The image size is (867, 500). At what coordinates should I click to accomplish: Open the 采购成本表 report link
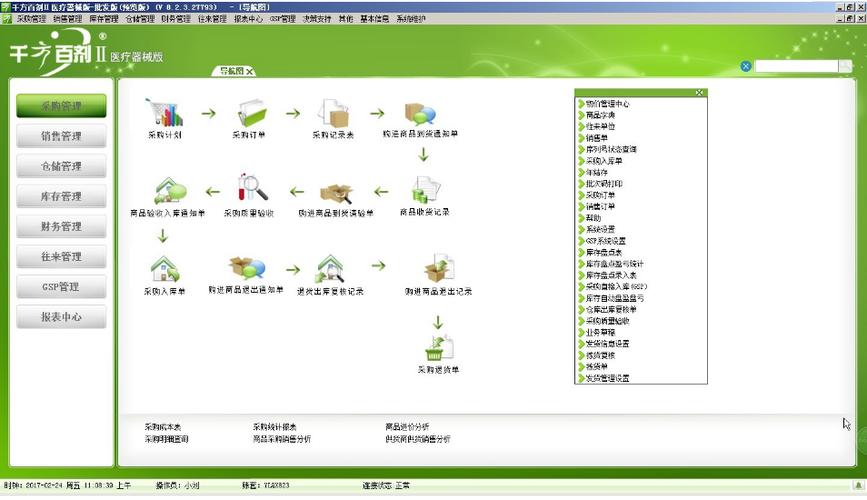(x=163, y=427)
